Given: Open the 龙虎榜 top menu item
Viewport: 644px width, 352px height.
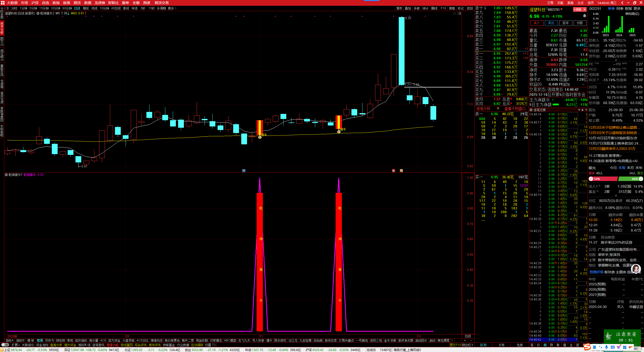Looking at the screenshot, I should click(100, 3).
